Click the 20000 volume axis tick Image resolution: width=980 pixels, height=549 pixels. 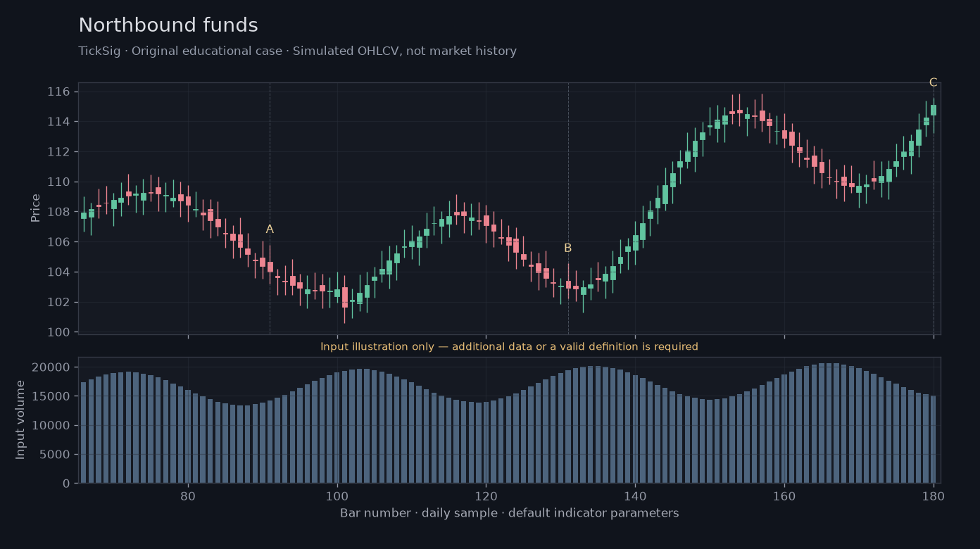click(52, 367)
